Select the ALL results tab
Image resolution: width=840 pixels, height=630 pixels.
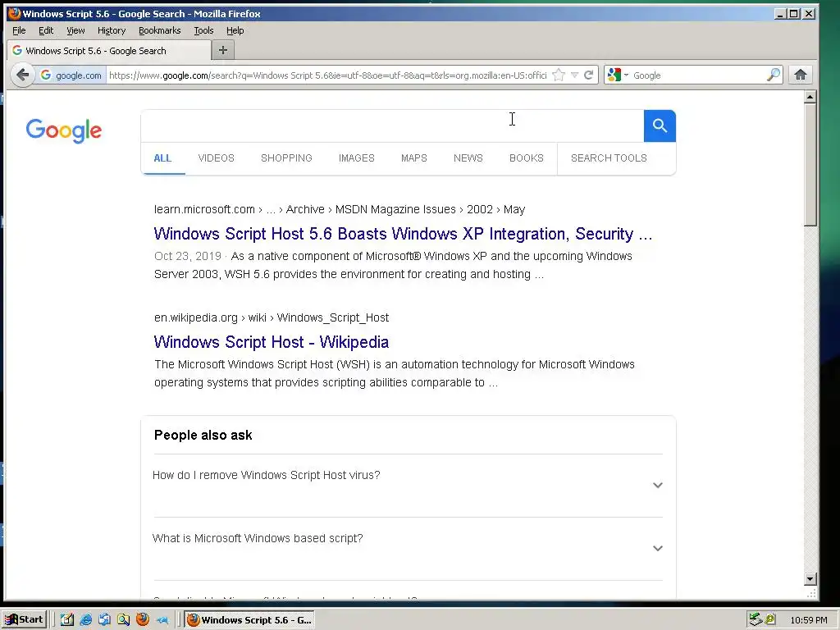163,158
